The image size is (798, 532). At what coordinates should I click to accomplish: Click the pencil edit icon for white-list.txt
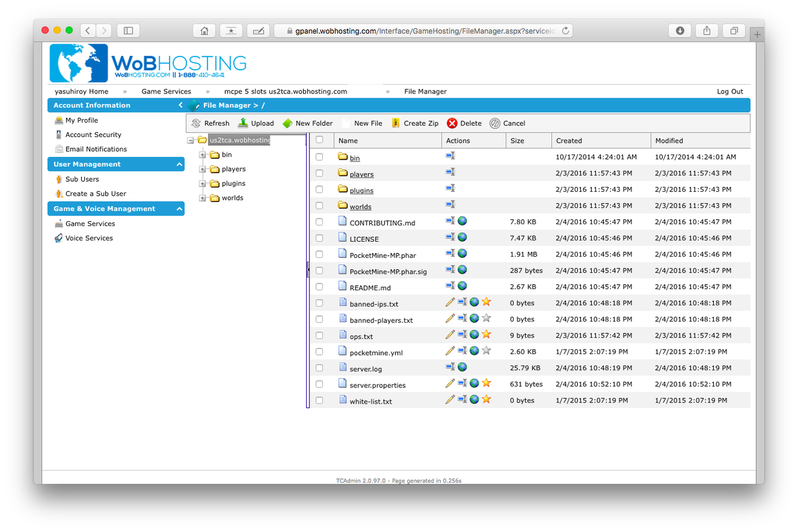(x=450, y=399)
